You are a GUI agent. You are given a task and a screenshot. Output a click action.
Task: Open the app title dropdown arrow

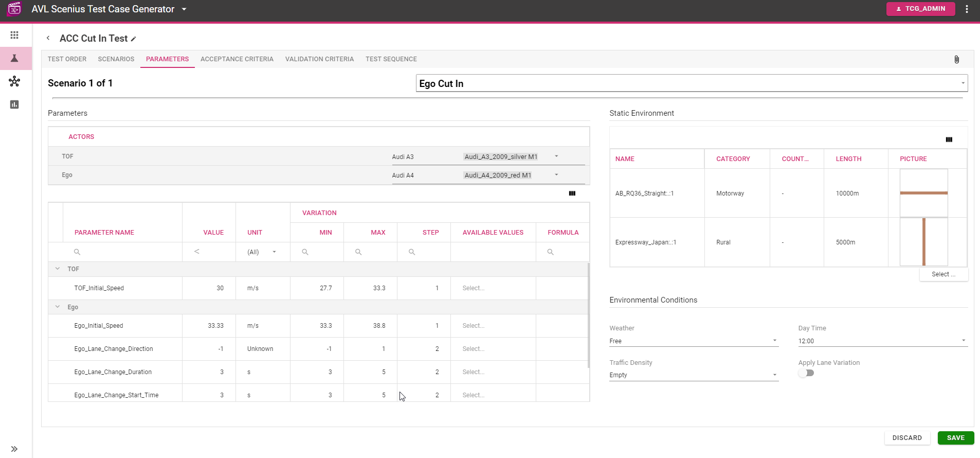point(184,9)
